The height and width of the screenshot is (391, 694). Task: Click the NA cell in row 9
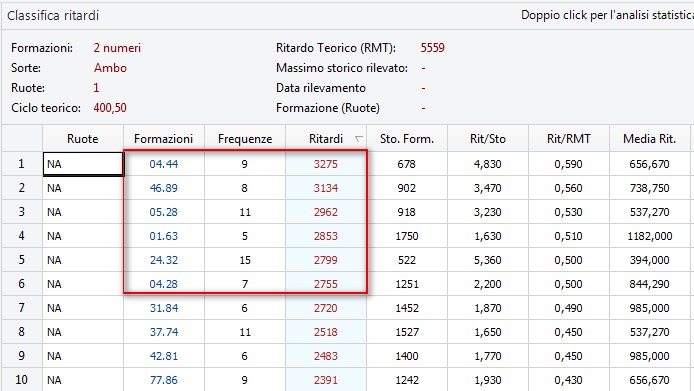click(83, 356)
